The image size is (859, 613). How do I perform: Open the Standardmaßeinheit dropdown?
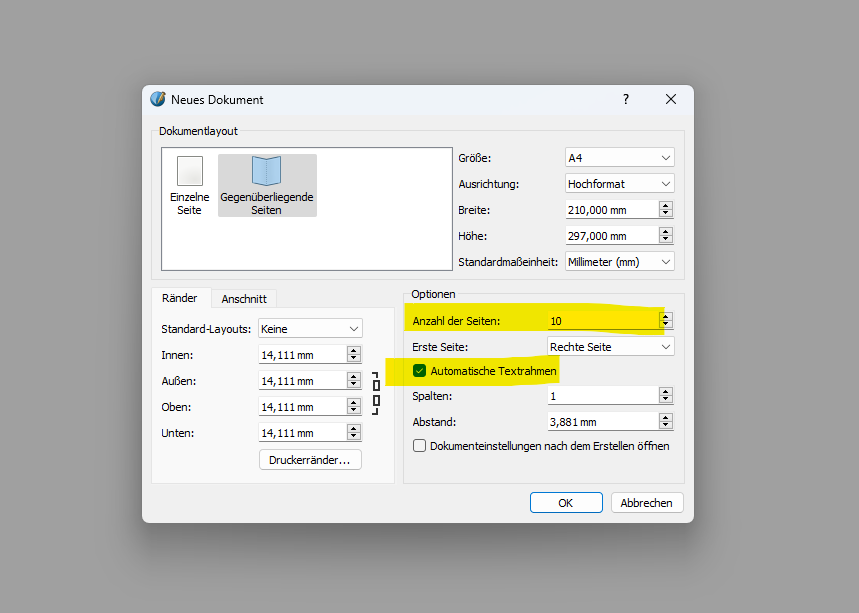[620, 261]
